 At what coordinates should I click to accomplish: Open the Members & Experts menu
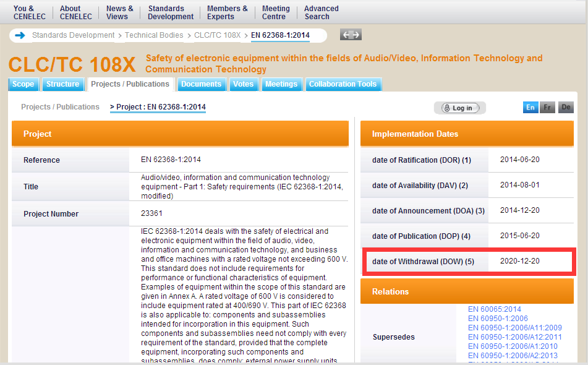227,12
